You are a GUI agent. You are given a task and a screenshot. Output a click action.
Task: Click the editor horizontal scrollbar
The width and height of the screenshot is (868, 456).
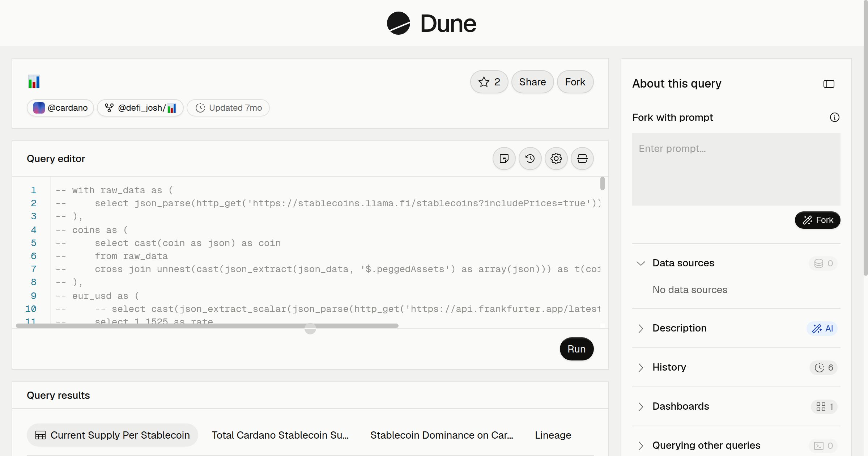[x=207, y=326]
